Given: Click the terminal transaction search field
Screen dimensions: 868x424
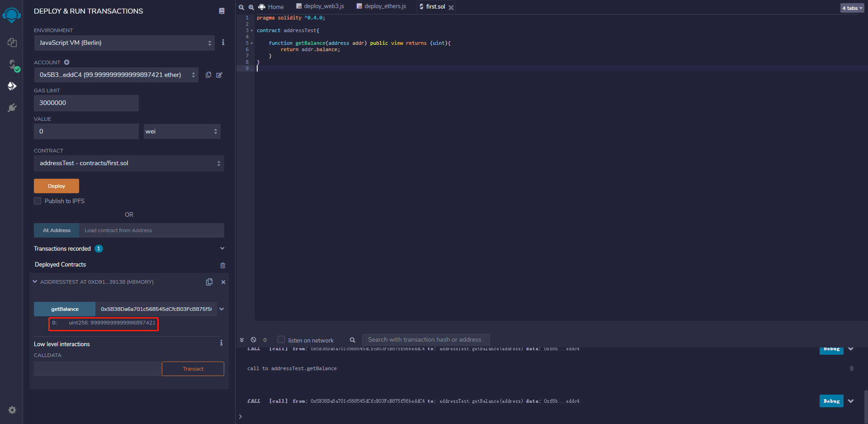Looking at the screenshot, I should (x=426, y=339).
